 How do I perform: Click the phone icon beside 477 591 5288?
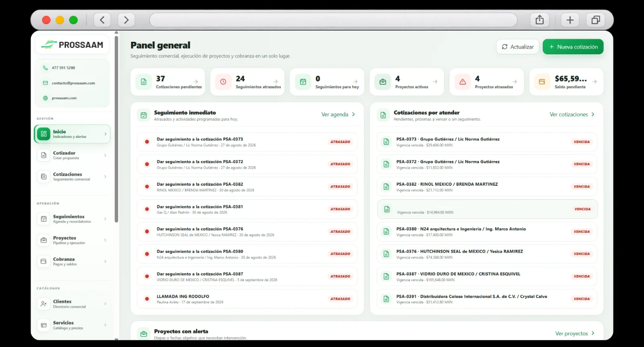45,68
